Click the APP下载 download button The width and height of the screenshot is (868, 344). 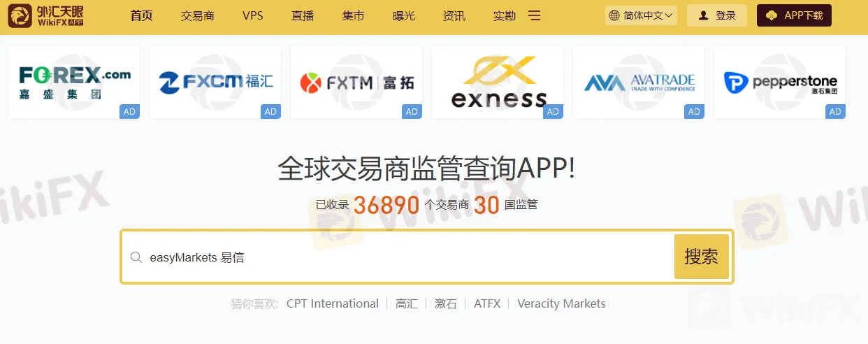click(794, 15)
